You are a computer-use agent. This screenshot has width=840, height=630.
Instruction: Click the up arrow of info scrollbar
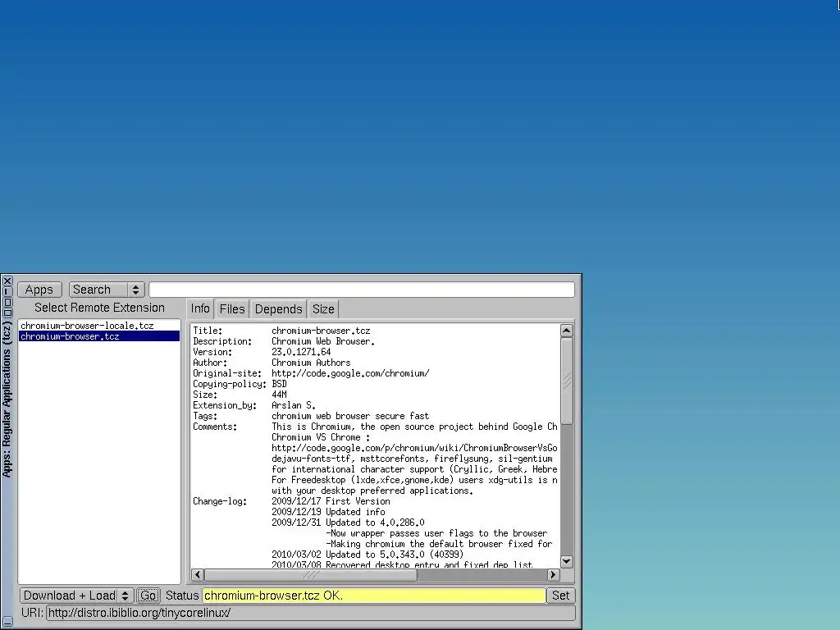point(566,331)
